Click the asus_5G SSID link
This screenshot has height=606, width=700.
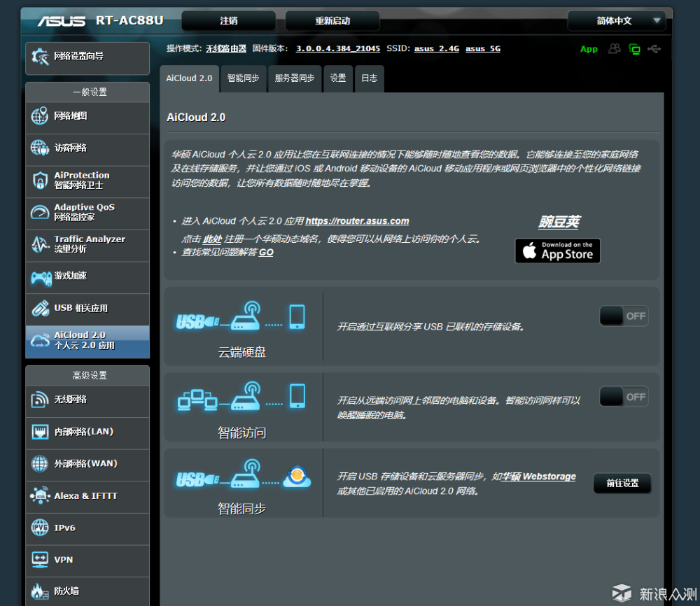pyautogui.click(x=483, y=49)
